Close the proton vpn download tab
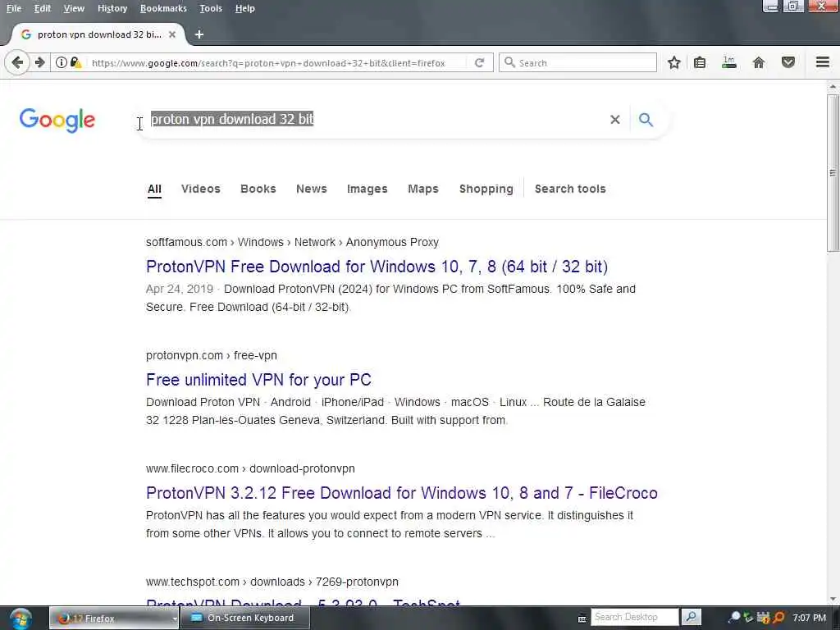 pyautogui.click(x=172, y=34)
